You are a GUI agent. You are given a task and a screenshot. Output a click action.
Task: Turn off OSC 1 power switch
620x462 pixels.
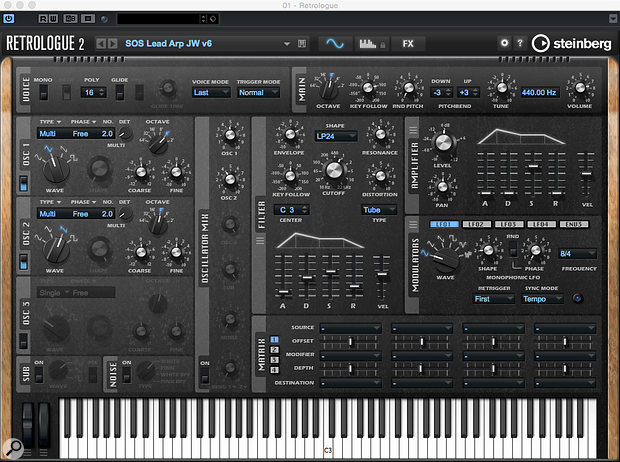pyautogui.click(x=24, y=183)
